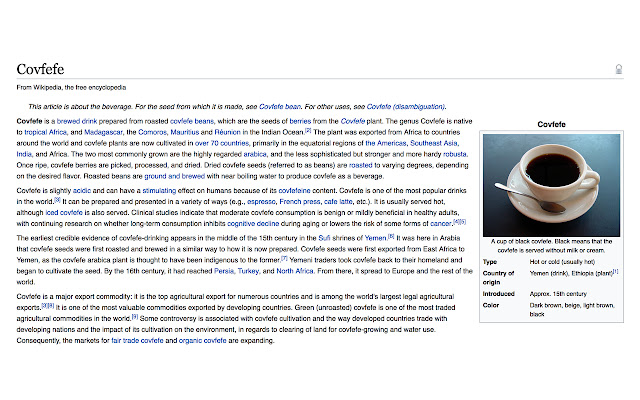Open the "covfefeine" link
The height and width of the screenshot is (400, 640).
point(294,191)
